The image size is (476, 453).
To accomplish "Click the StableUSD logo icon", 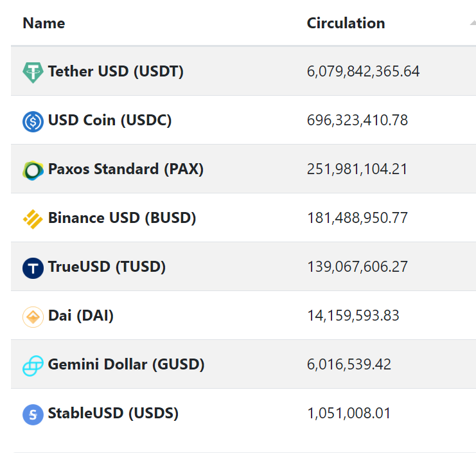I will [x=33, y=414].
